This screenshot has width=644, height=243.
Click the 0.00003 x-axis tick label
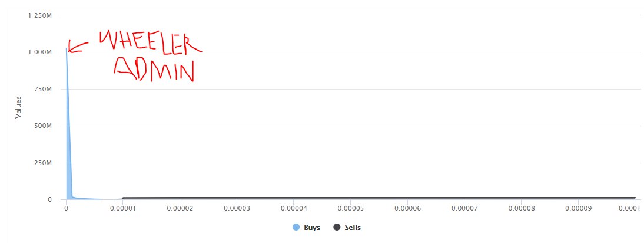pos(236,208)
